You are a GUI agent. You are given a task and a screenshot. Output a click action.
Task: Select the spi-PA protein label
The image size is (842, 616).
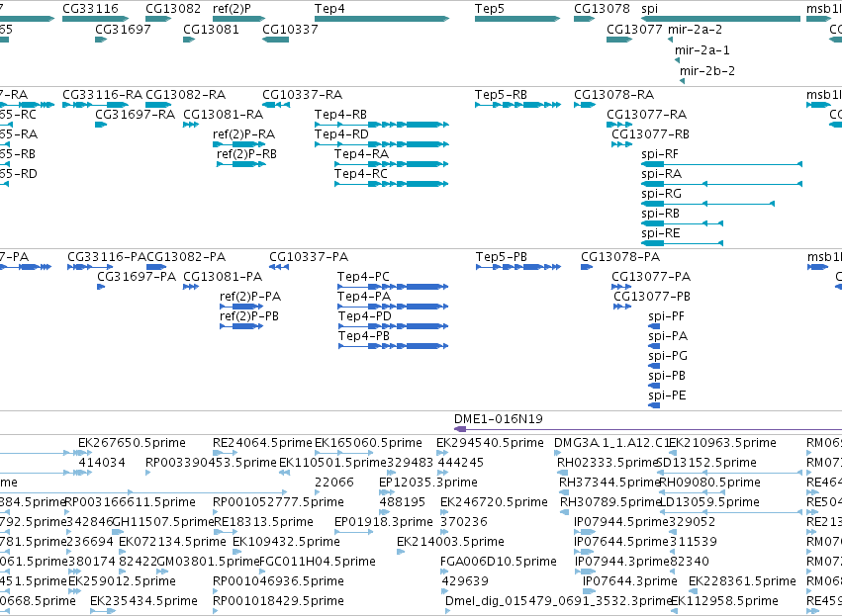(x=668, y=336)
